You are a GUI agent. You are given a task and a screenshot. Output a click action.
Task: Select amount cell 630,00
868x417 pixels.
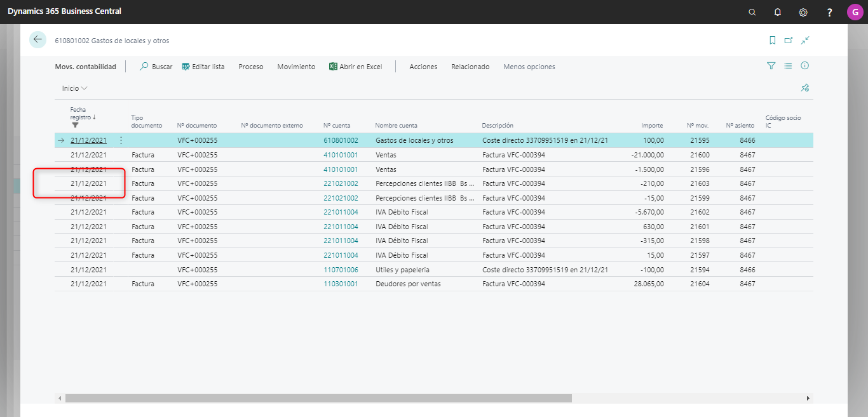[x=653, y=227]
